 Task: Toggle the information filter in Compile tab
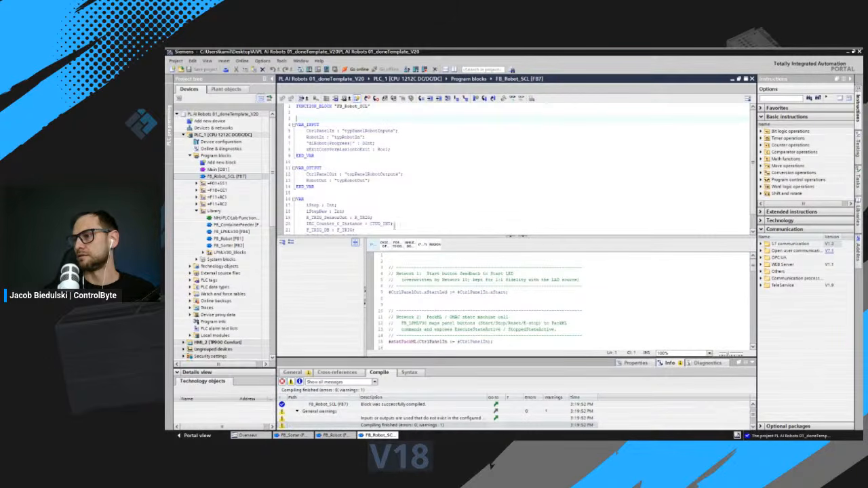pos(299,382)
